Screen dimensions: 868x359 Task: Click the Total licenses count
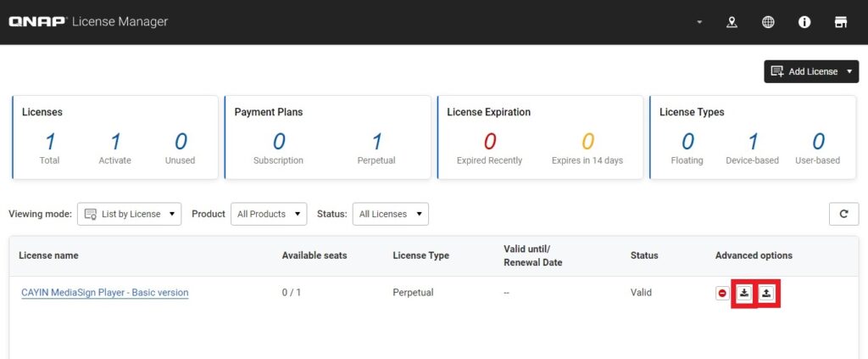(50, 141)
